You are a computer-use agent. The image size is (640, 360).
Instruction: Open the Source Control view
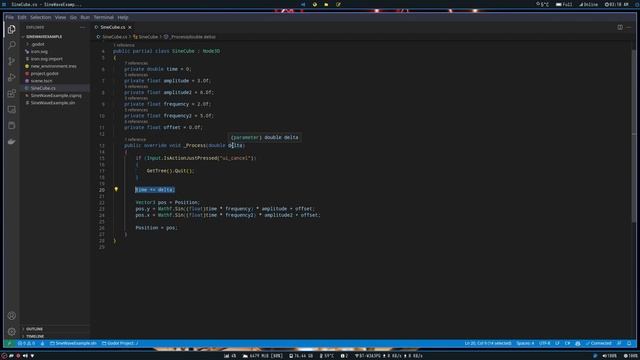point(11,61)
